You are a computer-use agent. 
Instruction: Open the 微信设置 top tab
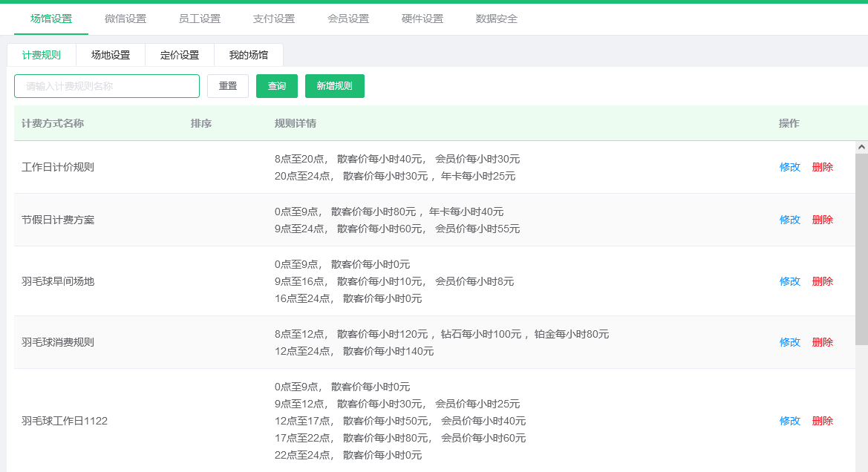pos(125,19)
